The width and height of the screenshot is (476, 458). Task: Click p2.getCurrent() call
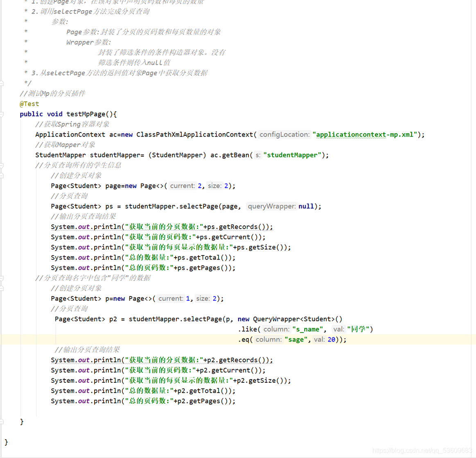[x=228, y=370]
